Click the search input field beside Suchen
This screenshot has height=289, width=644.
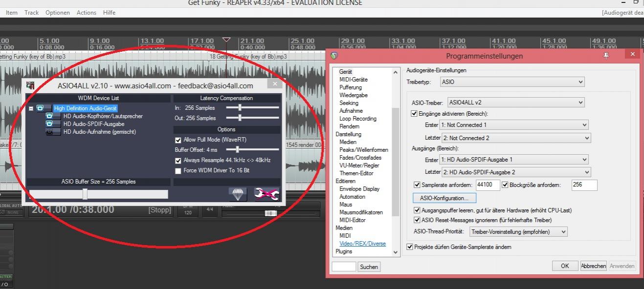pyautogui.click(x=344, y=267)
